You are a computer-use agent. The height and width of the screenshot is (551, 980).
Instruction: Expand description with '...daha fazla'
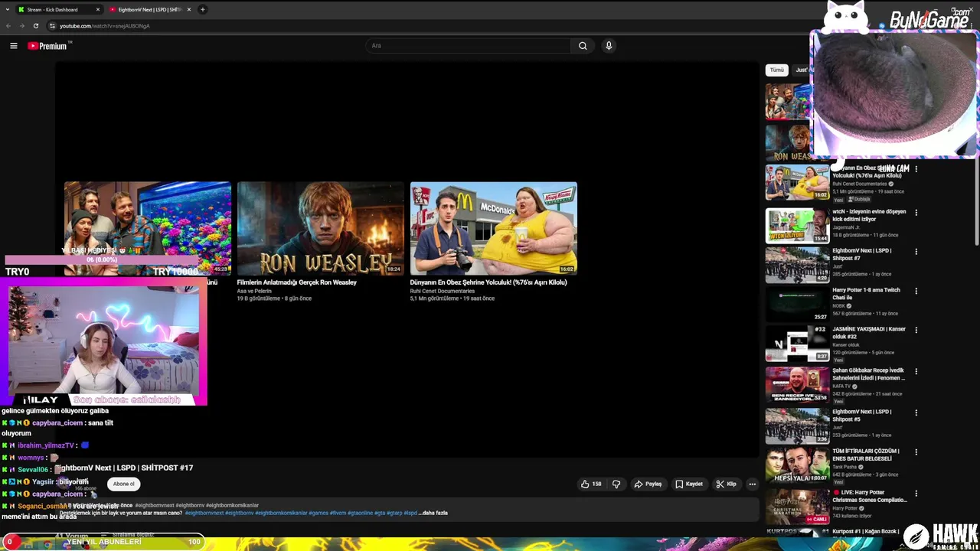[x=434, y=513]
